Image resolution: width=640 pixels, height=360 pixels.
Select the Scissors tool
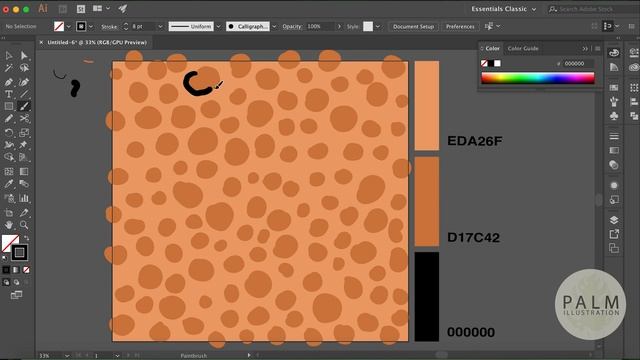click(x=24, y=119)
